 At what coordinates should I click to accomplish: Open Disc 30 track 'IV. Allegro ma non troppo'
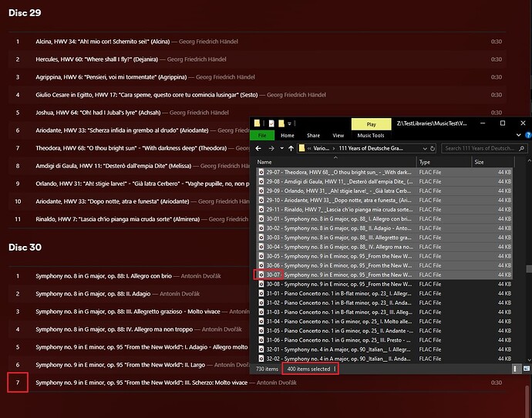[130, 329]
